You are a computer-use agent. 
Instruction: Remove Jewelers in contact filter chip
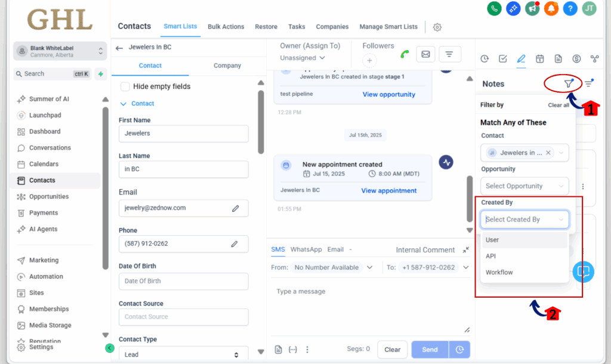tap(548, 153)
